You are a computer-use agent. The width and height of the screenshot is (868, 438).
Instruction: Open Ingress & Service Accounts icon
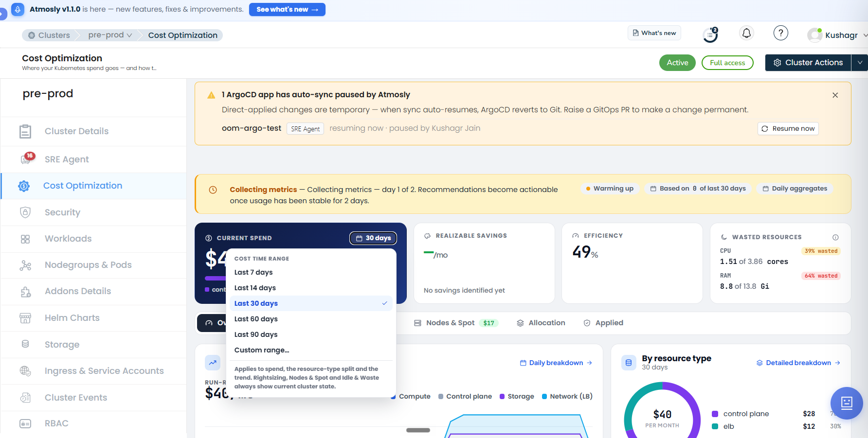(25, 371)
